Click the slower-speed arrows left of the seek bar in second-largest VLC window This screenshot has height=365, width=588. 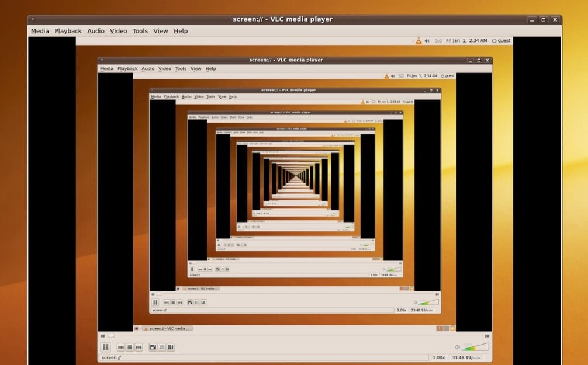[x=102, y=336]
